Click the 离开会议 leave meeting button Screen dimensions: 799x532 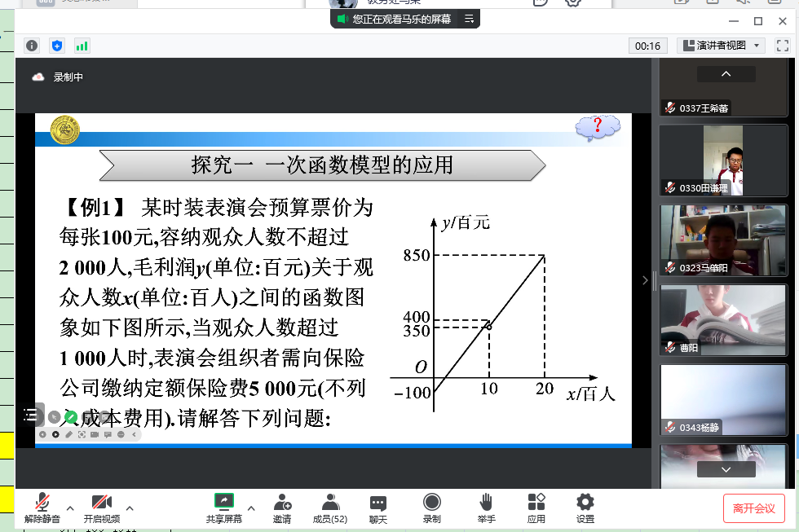[x=753, y=508]
